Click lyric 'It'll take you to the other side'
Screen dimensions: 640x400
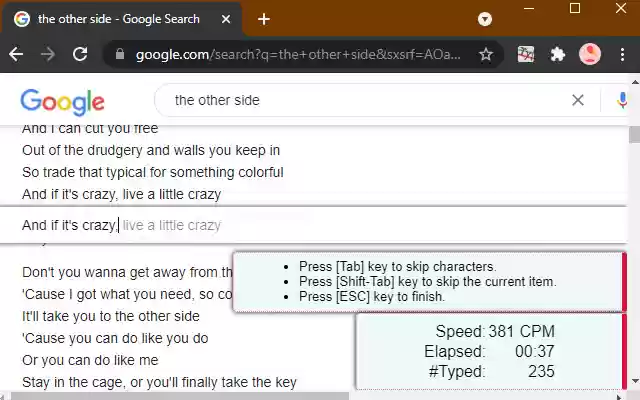111,316
